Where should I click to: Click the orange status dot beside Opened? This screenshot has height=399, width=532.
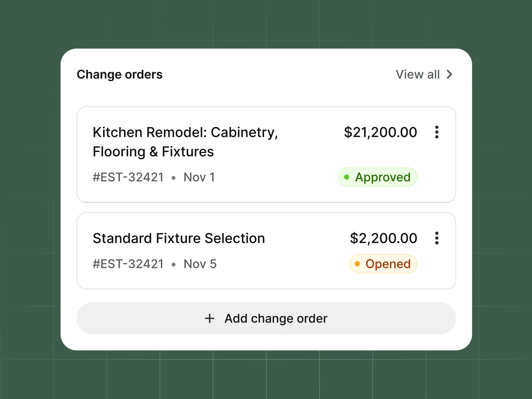357,264
